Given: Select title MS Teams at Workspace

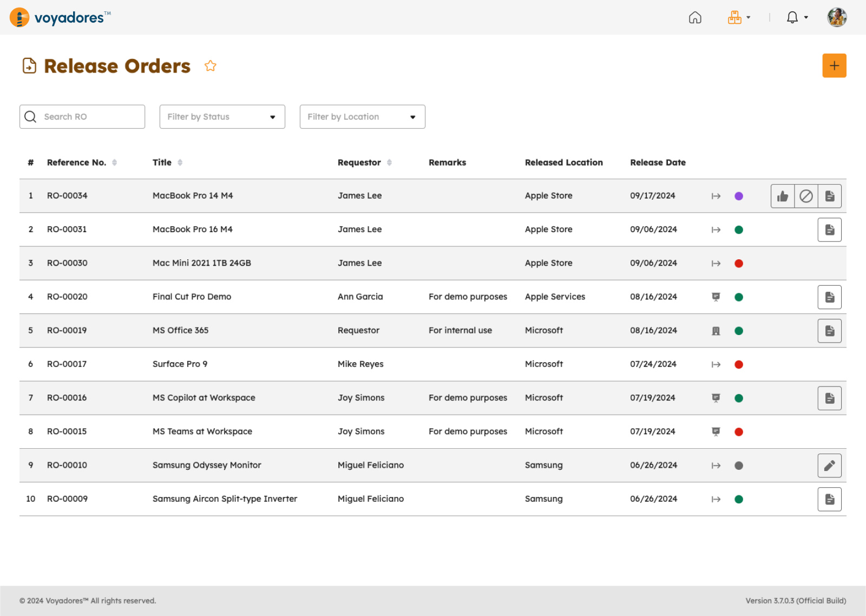Looking at the screenshot, I should click(x=202, y=431).
